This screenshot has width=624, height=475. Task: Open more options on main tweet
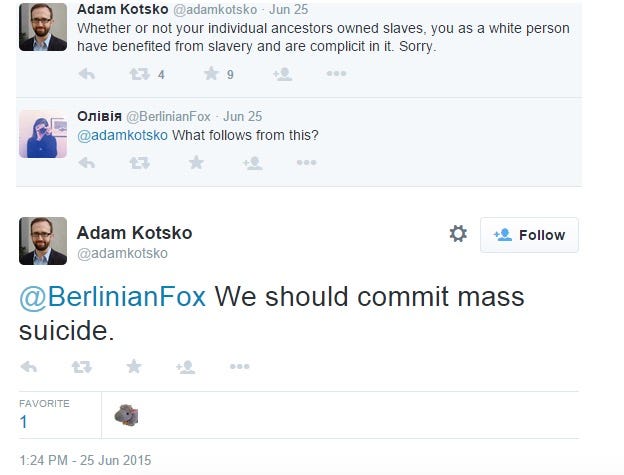(239, 367)
